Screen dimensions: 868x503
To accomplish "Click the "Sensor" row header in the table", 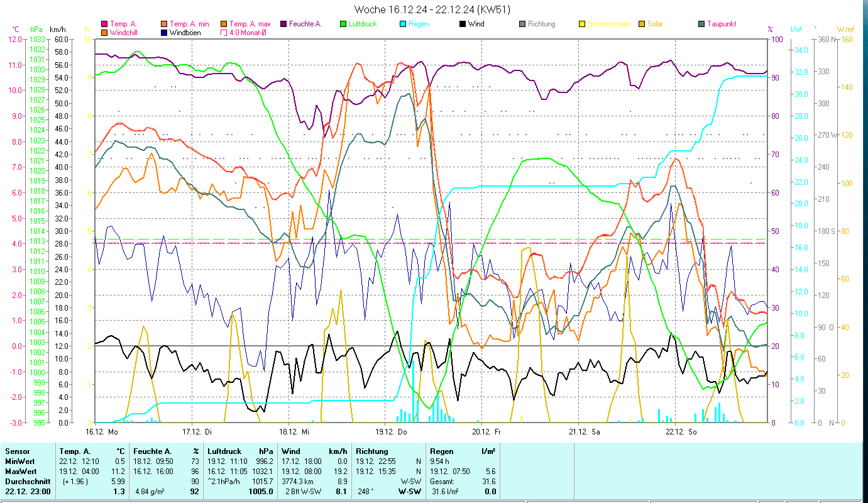I will pos(16,451).
